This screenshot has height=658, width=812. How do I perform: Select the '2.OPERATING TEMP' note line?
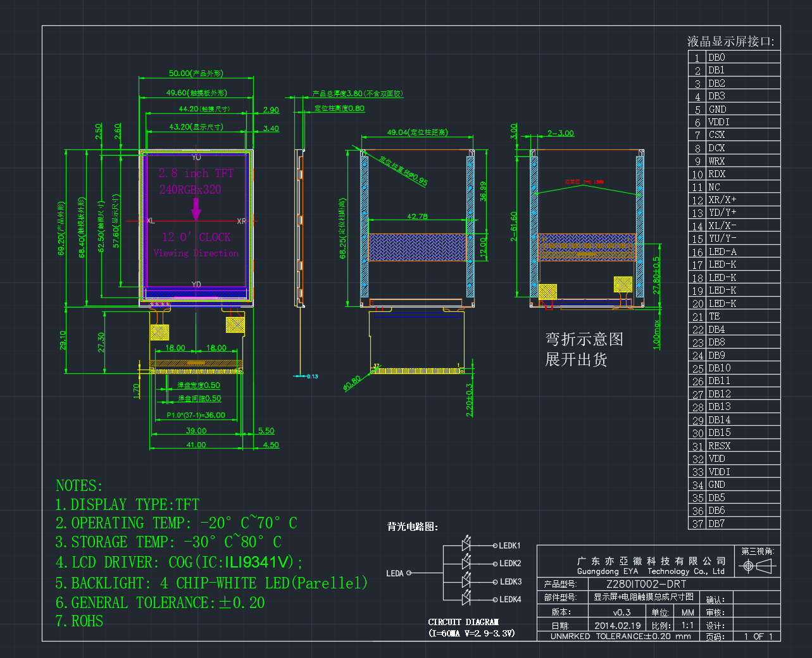[x=176, y=523]
